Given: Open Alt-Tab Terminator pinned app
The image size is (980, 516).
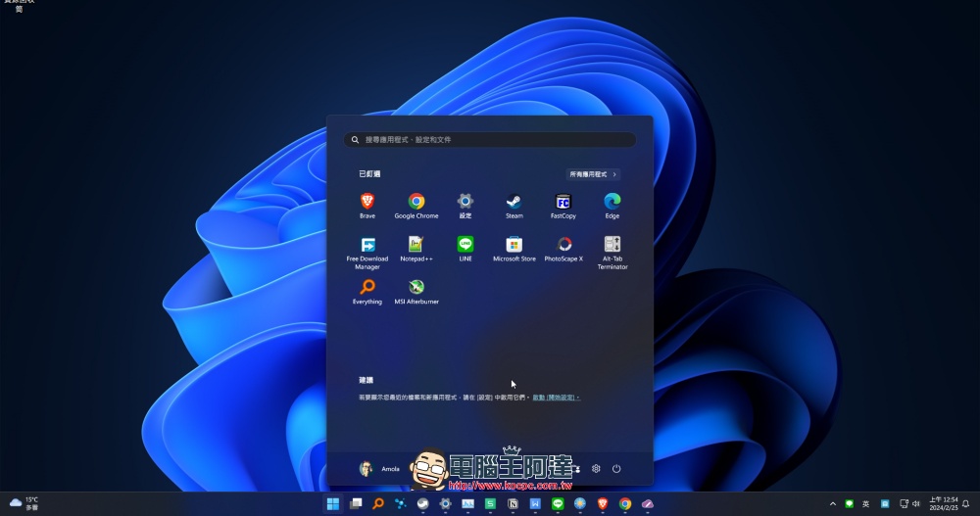Looking at the screenshot, I should point(612,253).
